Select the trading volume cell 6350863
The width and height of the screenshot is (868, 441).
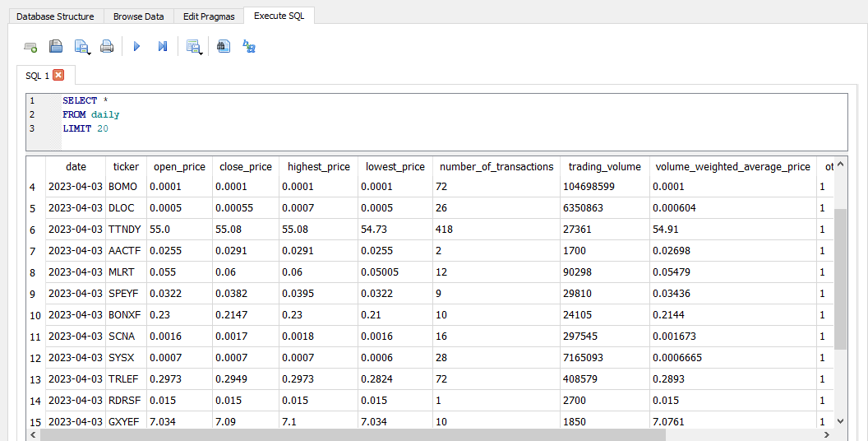point(604,208)
